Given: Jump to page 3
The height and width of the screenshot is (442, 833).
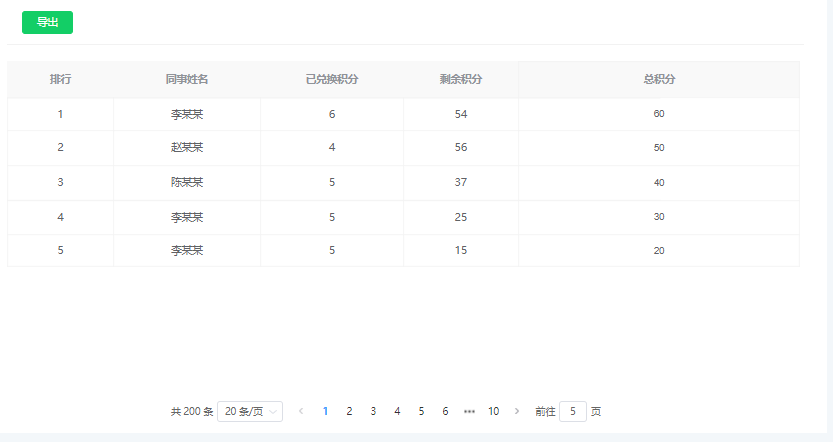Looking at the screenshot, I should [373, 411].
